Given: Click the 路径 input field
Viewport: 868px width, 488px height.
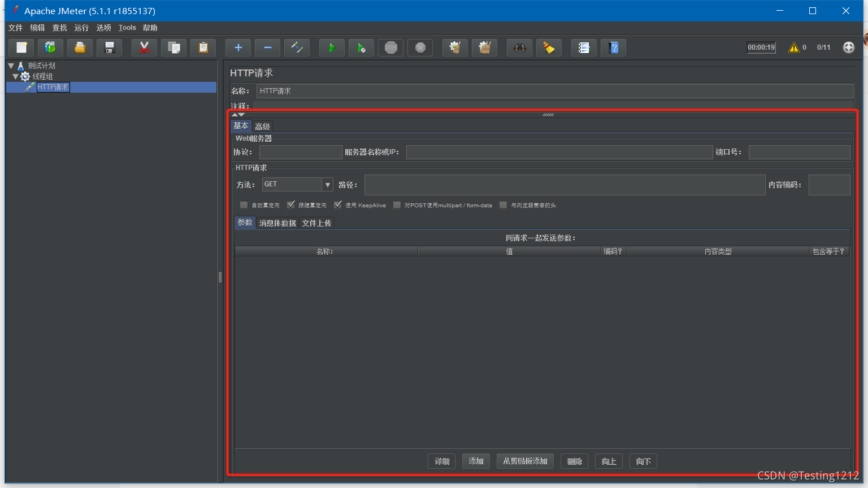Looking at the screenshot, I should pos(565,185).
